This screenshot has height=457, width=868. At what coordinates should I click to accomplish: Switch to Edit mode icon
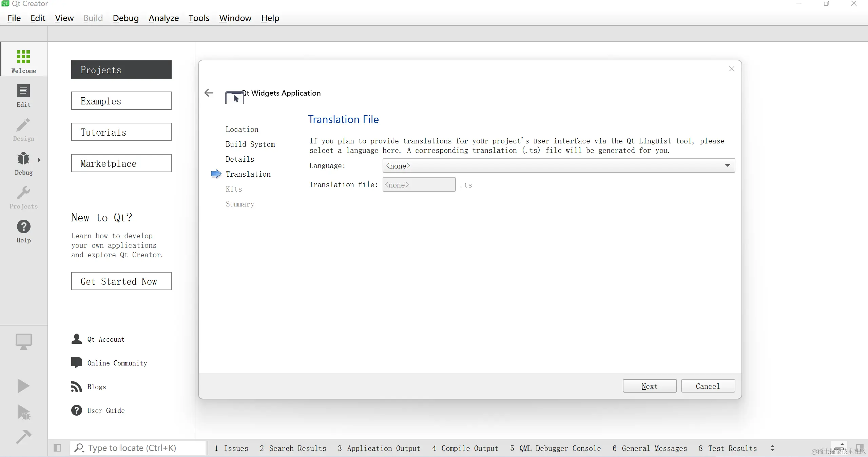[x=23, y=91]
